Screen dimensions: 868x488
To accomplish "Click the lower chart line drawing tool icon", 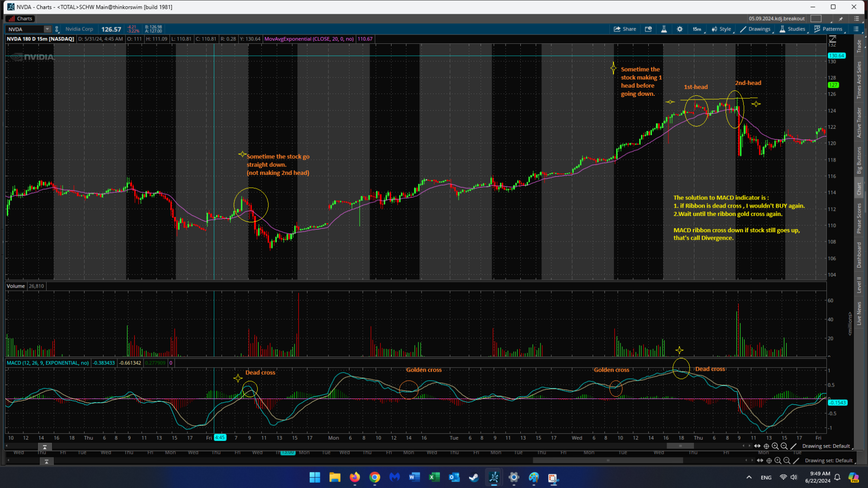I will tap(796, 461).
